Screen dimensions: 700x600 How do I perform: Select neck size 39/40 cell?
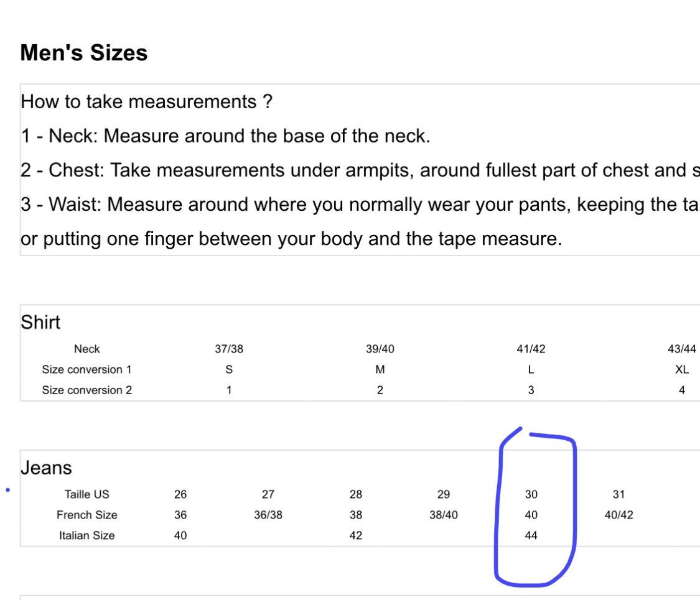[x=380, y=349]
